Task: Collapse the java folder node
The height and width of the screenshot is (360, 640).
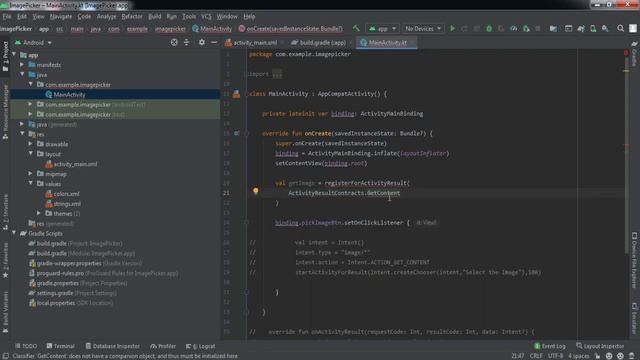Action: click(22, 74)
